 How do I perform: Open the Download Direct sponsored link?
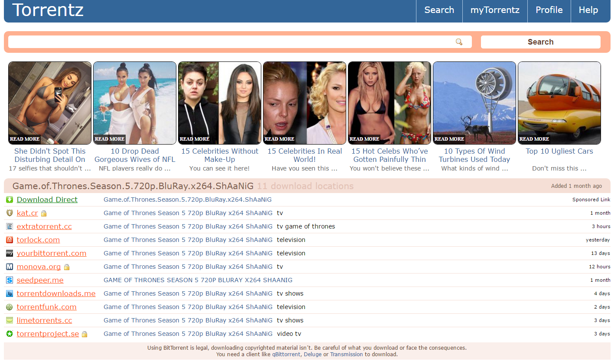pos(47,200)
